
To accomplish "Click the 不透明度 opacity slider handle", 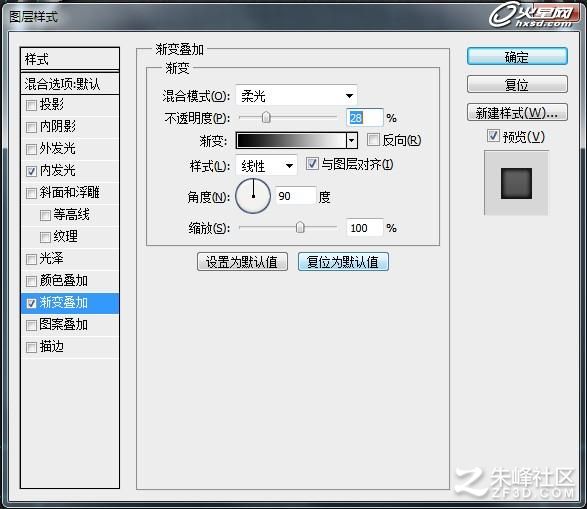I will (266, 118).
